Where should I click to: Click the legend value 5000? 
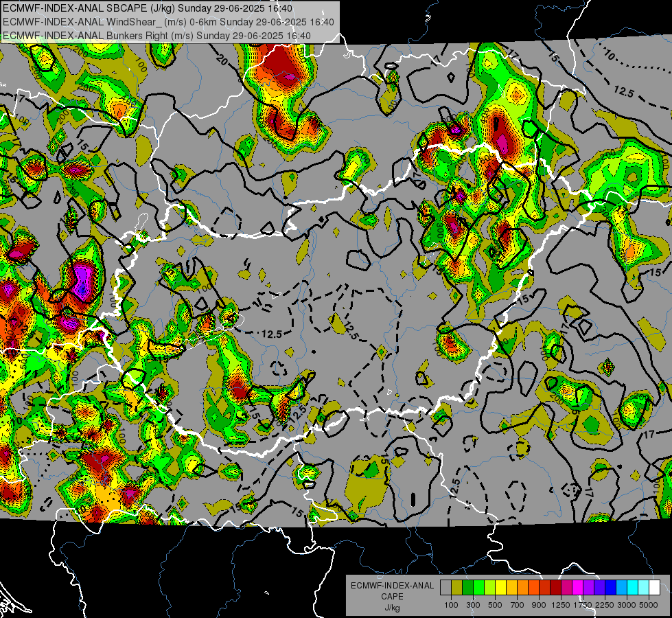[x=649, y=605]
